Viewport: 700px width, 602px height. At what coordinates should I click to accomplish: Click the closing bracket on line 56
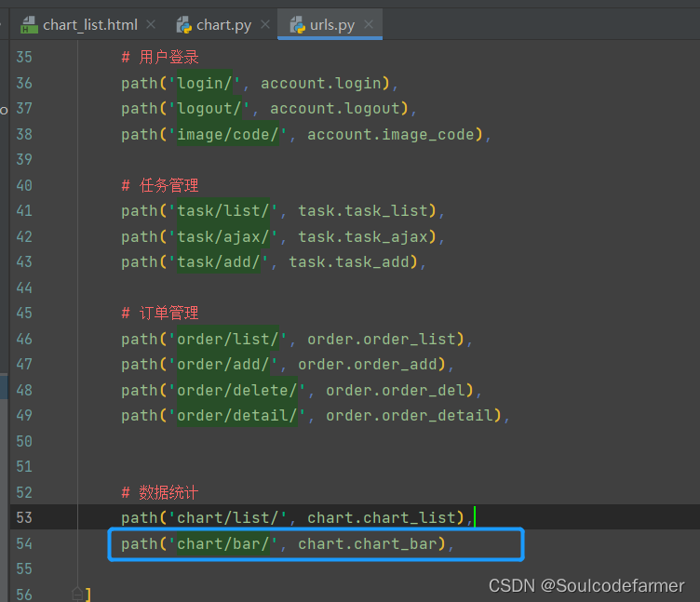pos(88,595)
